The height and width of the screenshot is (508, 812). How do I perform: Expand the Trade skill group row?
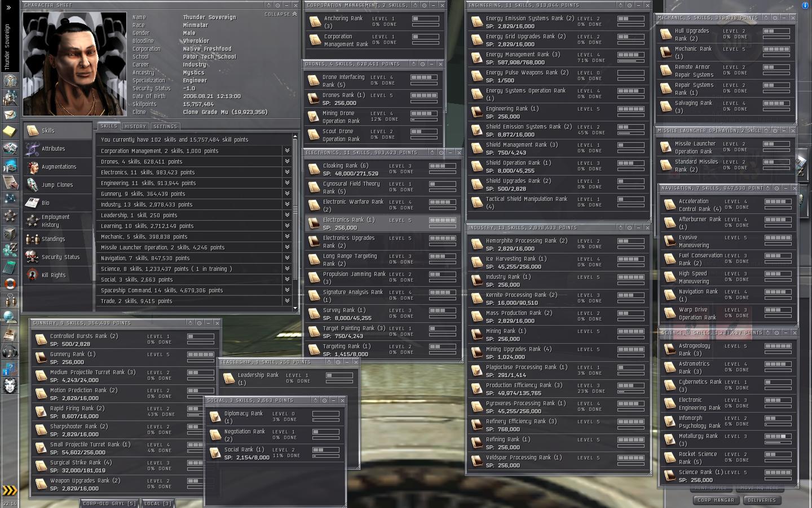[x=287, y=301]
